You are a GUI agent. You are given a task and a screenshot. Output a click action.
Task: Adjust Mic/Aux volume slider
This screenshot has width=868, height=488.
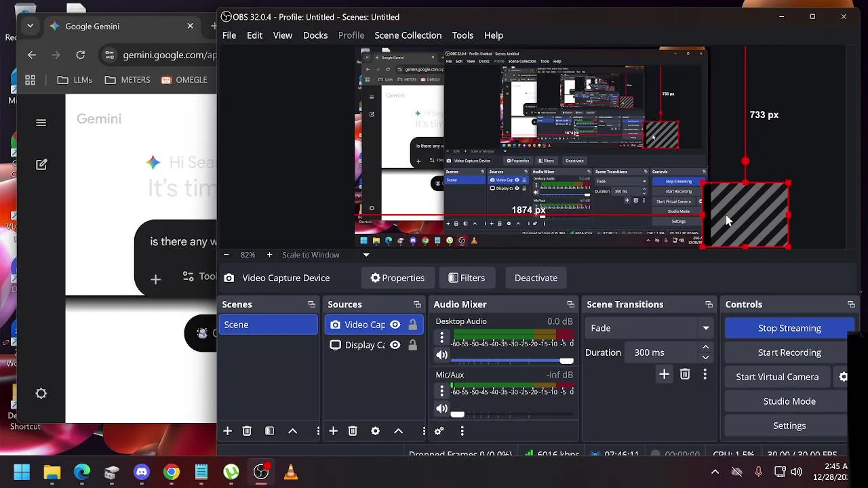(x=512, y=415)
